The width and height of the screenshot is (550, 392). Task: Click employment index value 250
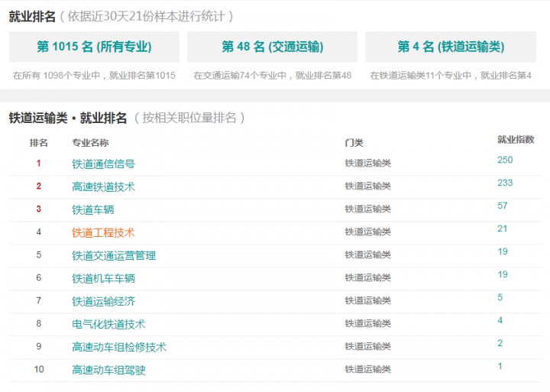505,160
